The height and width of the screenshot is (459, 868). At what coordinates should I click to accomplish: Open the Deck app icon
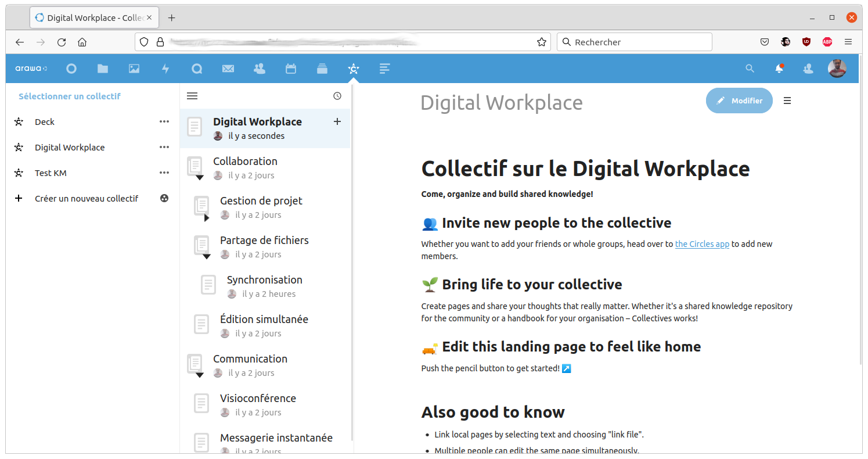322,69
